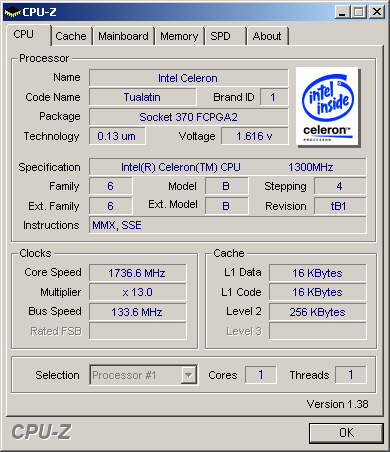Close the CPU-Z window
Screen dimensions: 390x452
(377, 12)
